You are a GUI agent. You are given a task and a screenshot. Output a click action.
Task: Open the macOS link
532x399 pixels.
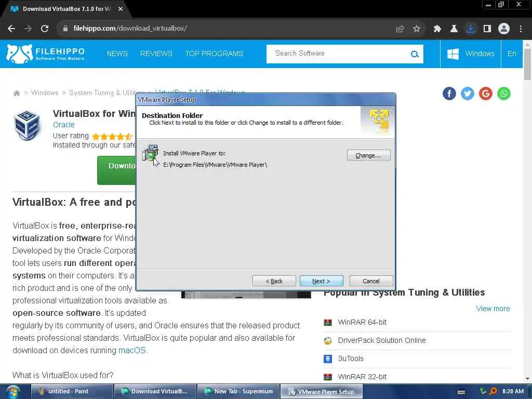(x=132, y=350)
